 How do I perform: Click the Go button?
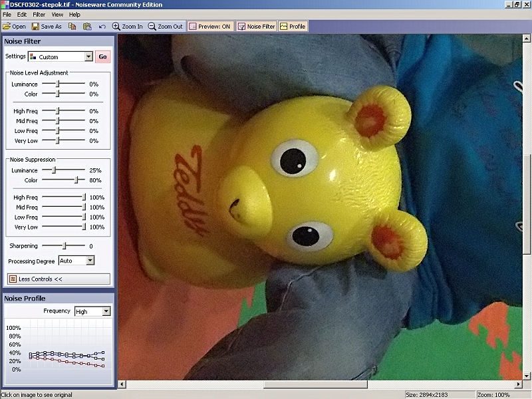103,57
